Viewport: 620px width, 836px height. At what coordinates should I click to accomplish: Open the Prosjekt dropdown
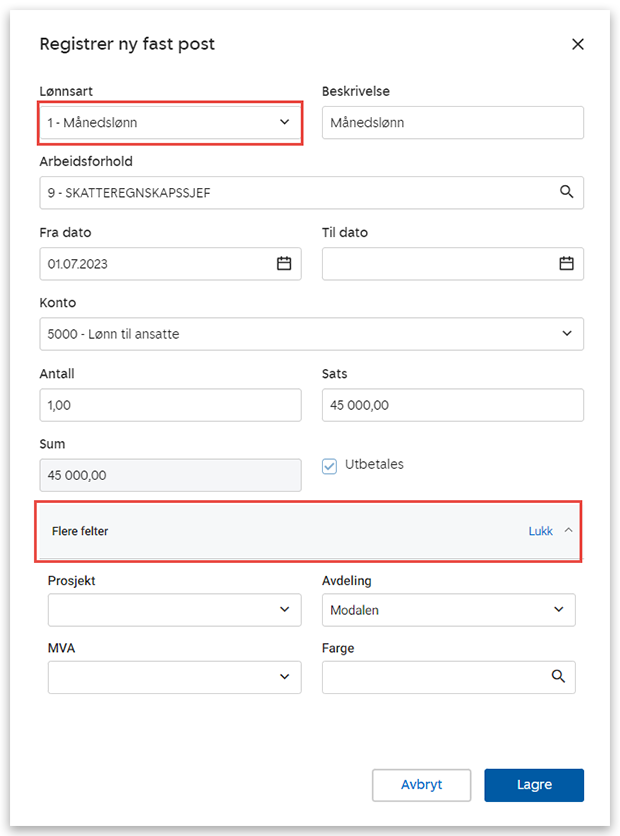[x=174, y=609]
